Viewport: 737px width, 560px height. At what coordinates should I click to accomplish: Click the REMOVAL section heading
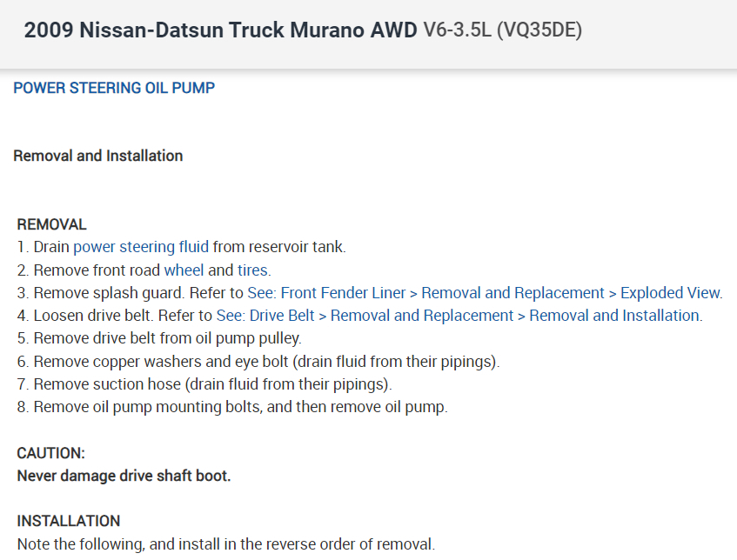click(x=52, y=224)
